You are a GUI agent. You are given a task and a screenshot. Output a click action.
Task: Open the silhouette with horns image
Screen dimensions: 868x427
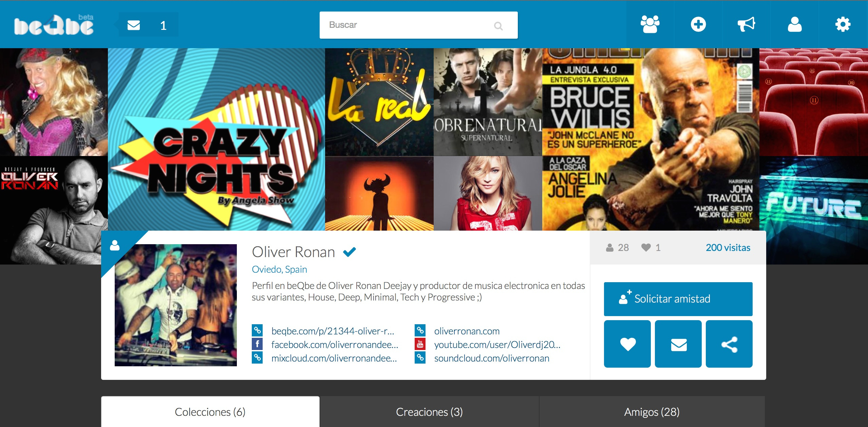(x=379, y=193)
